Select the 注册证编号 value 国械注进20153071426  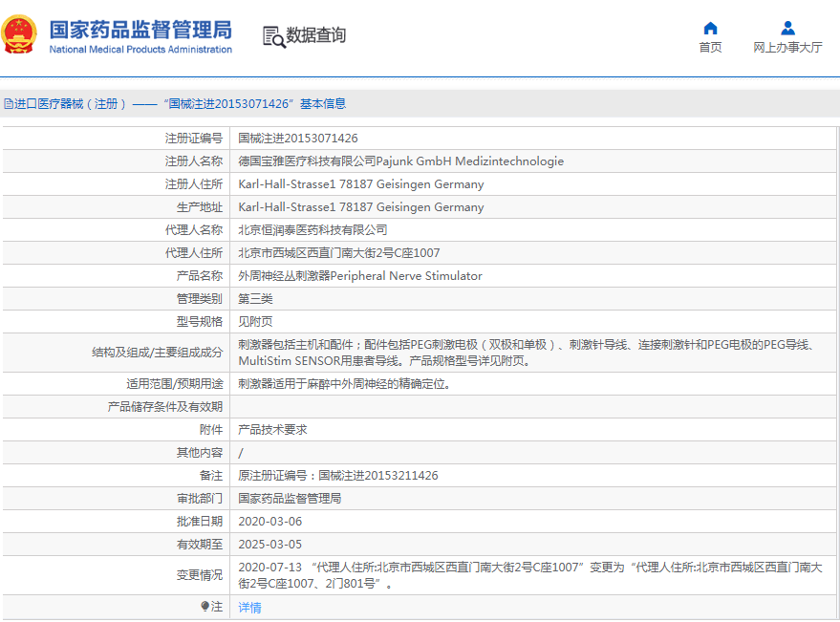(298, 139)
